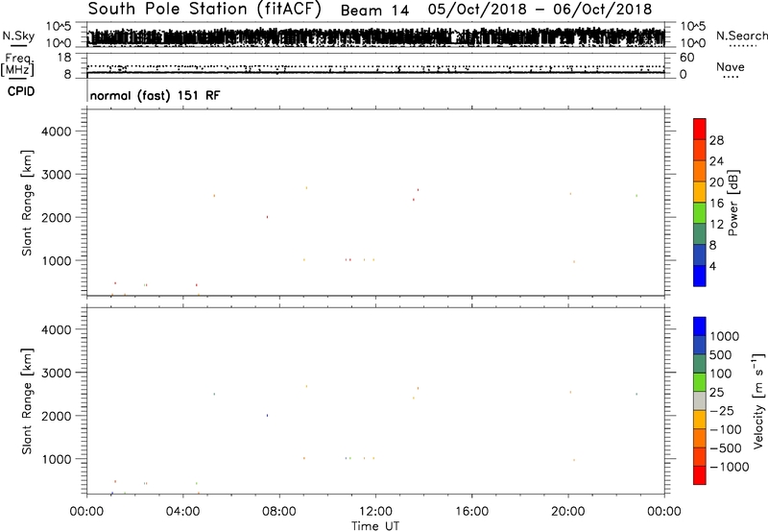The image size is (768, 532).
Task: Click the blue top segment of Velocity colorbar
Action: coord(700,326)
